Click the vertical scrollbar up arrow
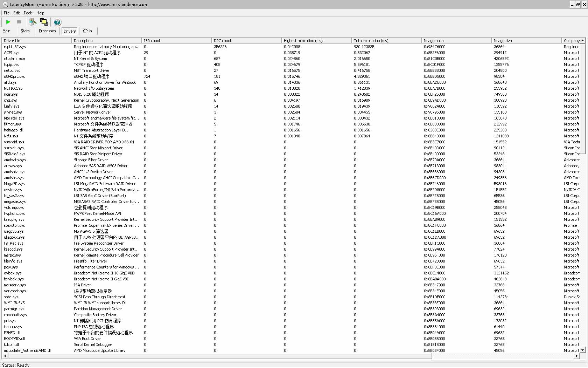Image resolution: width=588 pixels, height=368 pixels. click(583, 41)
